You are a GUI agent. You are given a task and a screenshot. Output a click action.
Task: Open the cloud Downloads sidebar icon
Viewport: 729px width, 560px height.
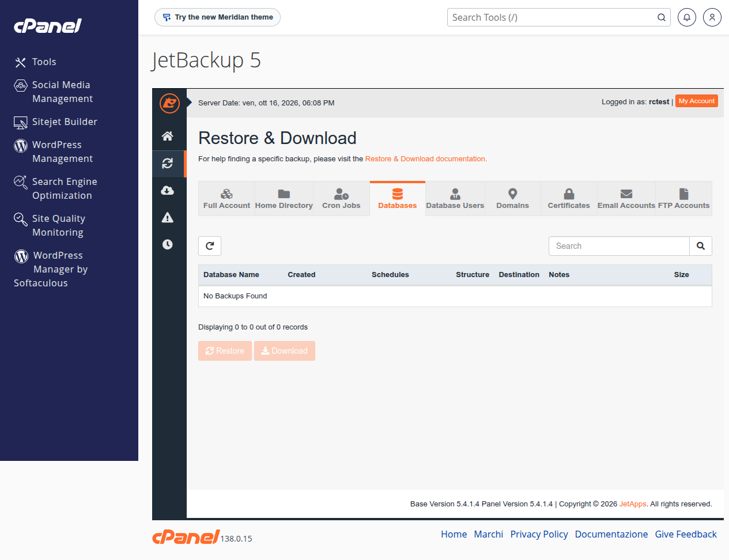pos(168,191)
